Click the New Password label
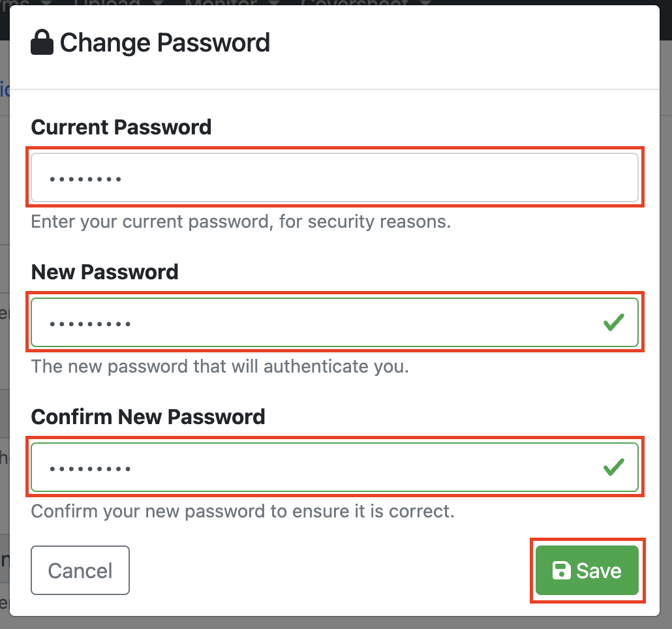This screenshot has width=672, height=629. tap(104, 271)
